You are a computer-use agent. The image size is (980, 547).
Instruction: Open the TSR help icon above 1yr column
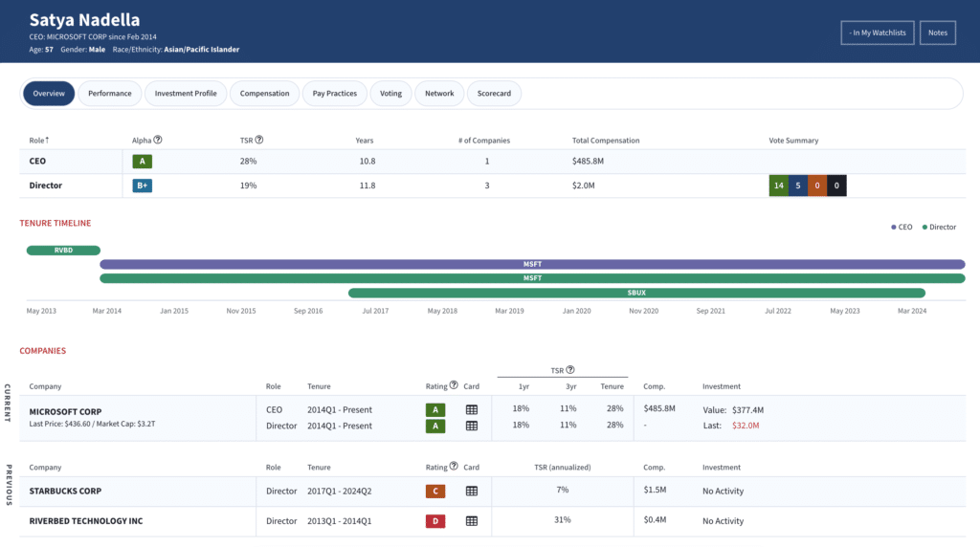570,370
